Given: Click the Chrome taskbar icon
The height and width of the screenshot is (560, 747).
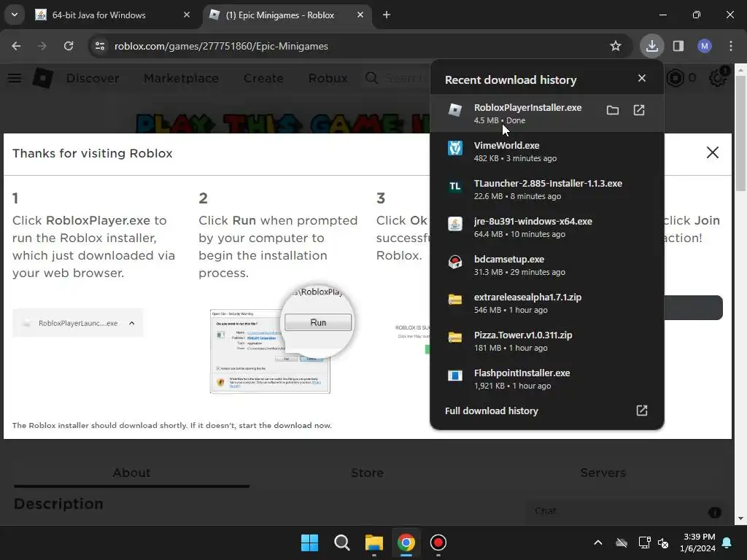Looking at the screenshot, I should (x=406, y=542).
